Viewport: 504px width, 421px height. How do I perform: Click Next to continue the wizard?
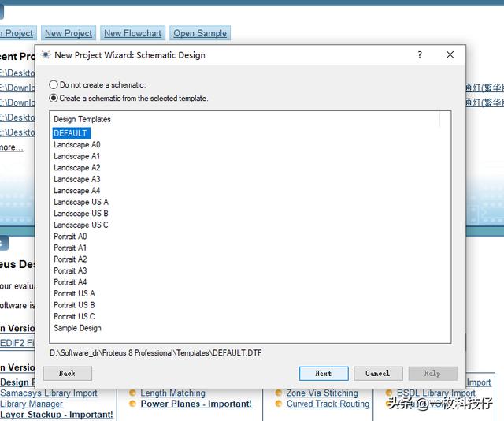pos(324,374)
